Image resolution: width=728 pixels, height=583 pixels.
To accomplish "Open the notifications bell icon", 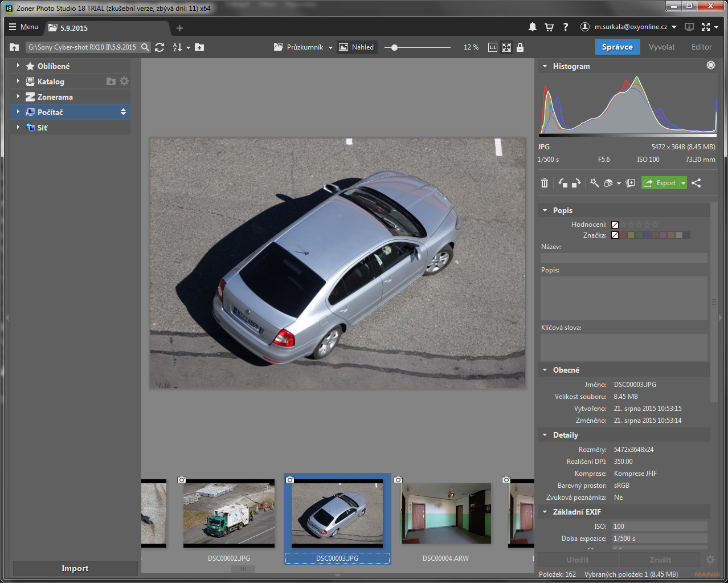I will [x=533, y=27].
